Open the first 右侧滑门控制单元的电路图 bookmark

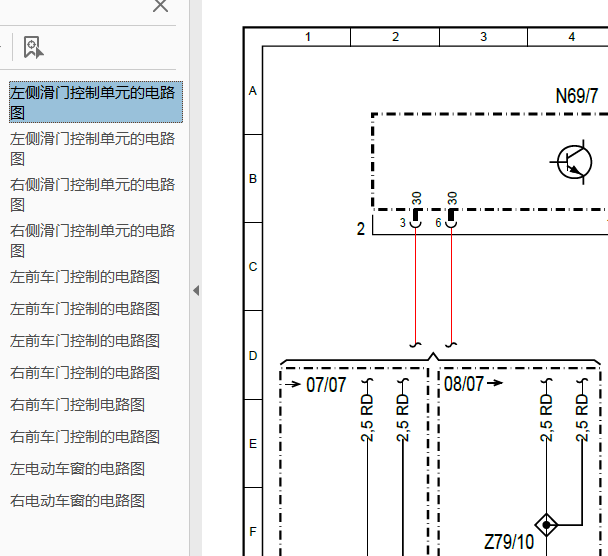point(92,194)
